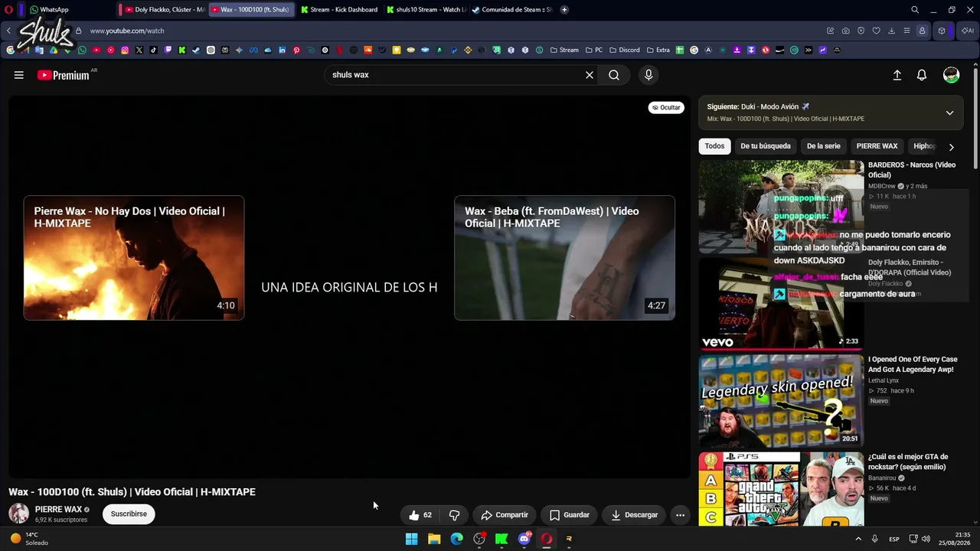The height and width of the screenshot is (551, 980).
Task: Switch to shuls10 Stream browser tab
Action: click(x=426, y=10)
